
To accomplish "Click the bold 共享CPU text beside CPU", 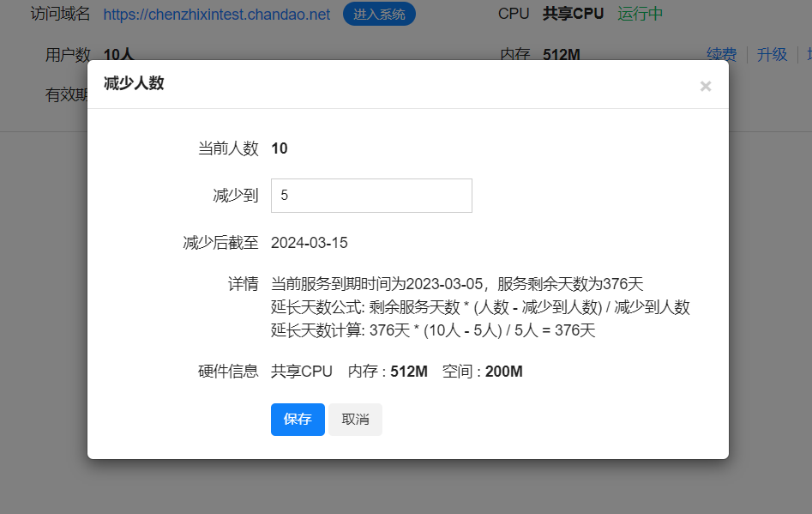I will coord(573,14).
